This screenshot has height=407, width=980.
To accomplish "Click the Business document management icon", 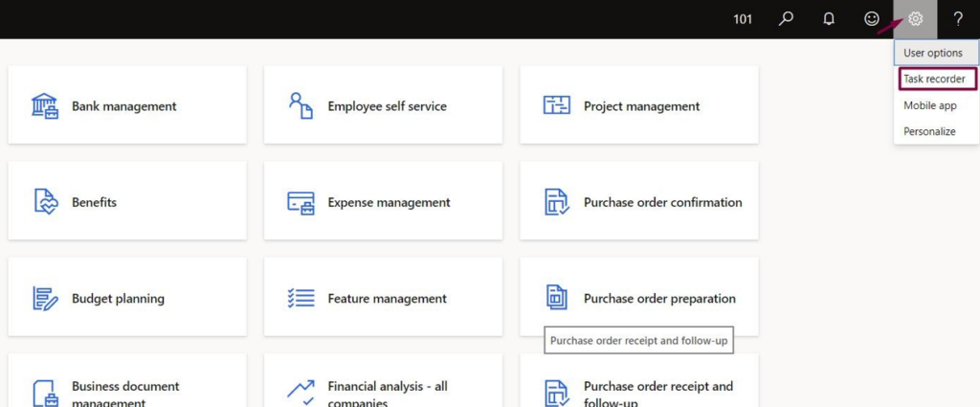I will coord(46,394).
